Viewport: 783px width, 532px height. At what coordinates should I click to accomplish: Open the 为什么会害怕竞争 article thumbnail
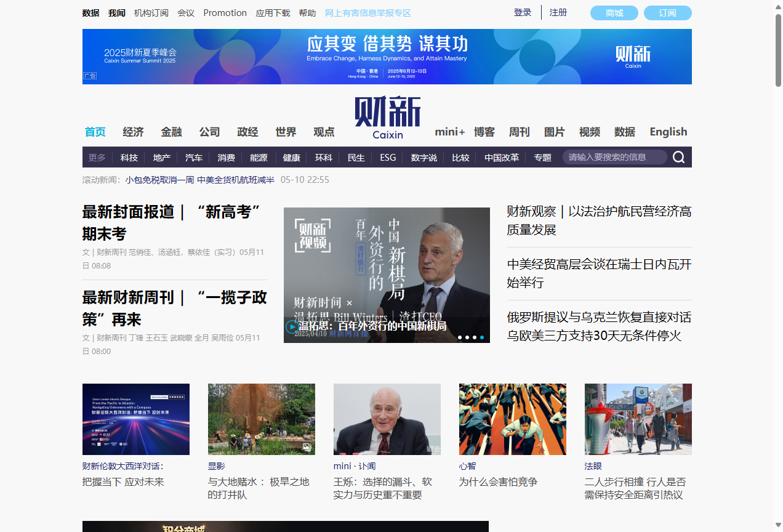(x=512, y=419)
